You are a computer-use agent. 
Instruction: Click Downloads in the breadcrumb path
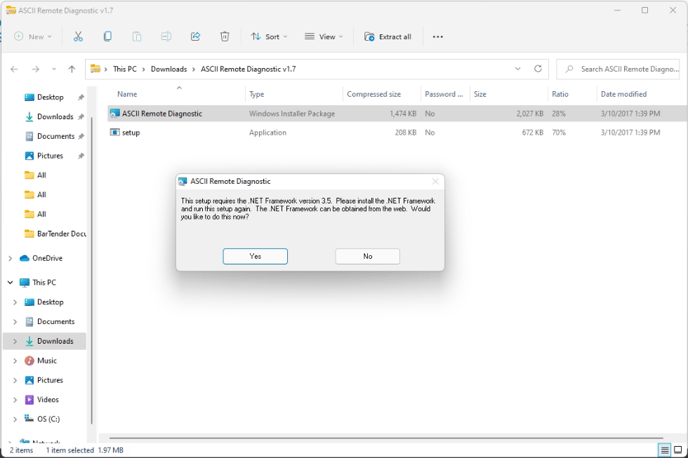click(x=169, y=69)
